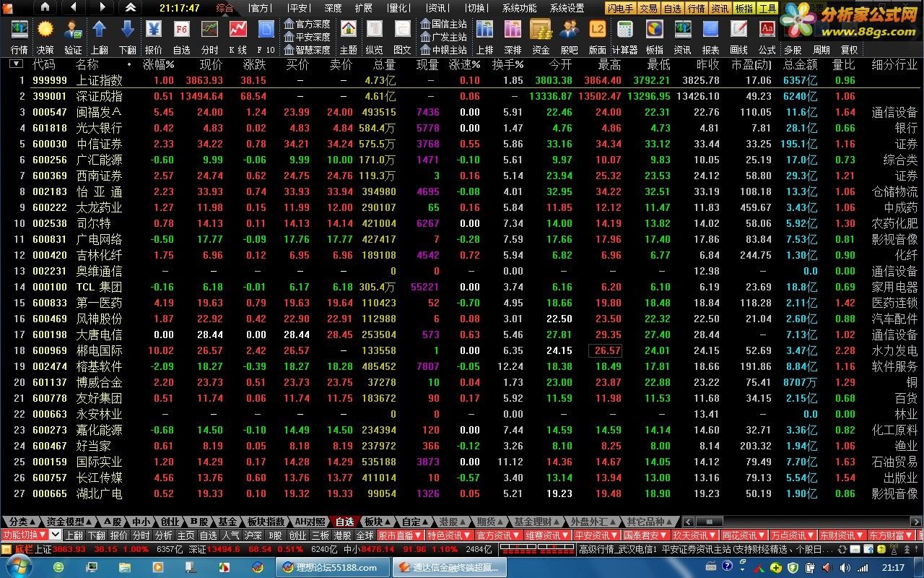The height and width of the screenshot is (578, 924).
Task: Open the 图文 toolbar icon
Action: [x=402, y=36]
